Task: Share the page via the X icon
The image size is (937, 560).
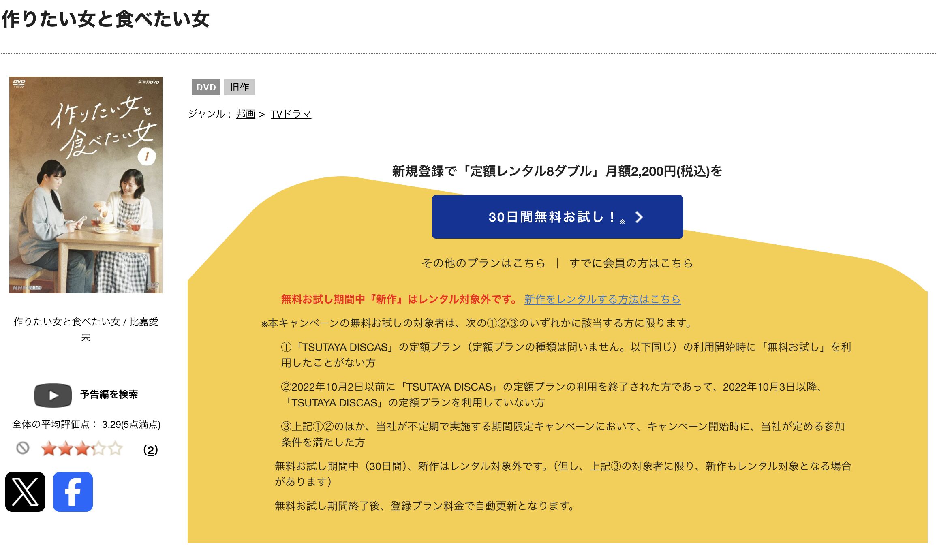Action: (26, 492)
